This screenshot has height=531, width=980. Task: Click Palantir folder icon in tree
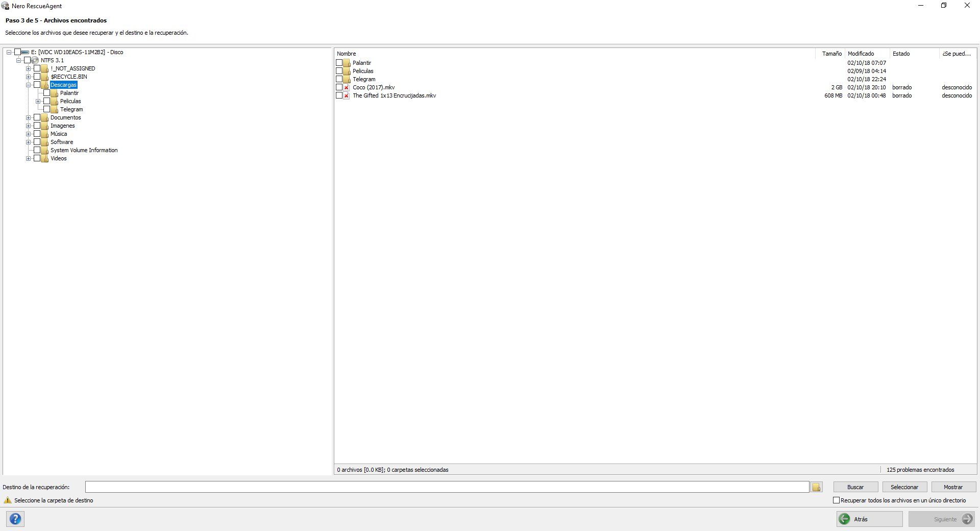coord(55,93)
